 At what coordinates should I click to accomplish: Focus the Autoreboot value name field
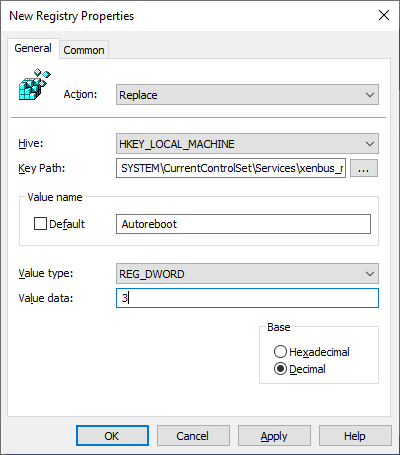point(243,224)
